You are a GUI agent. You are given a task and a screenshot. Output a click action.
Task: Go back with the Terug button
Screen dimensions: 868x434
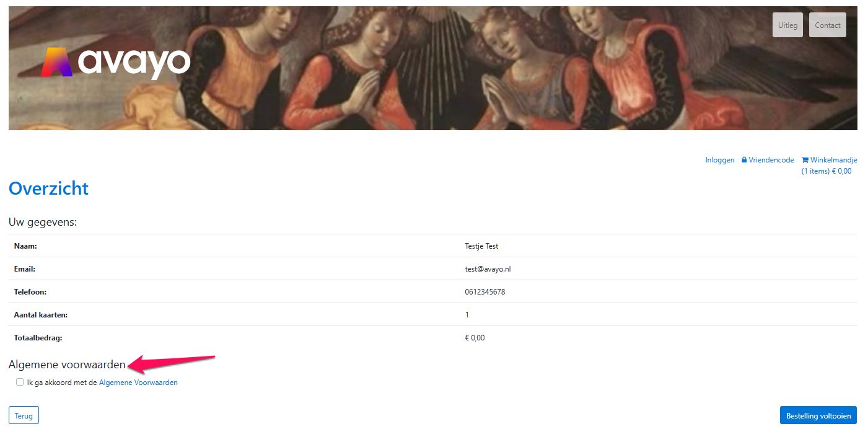point(24,415)
